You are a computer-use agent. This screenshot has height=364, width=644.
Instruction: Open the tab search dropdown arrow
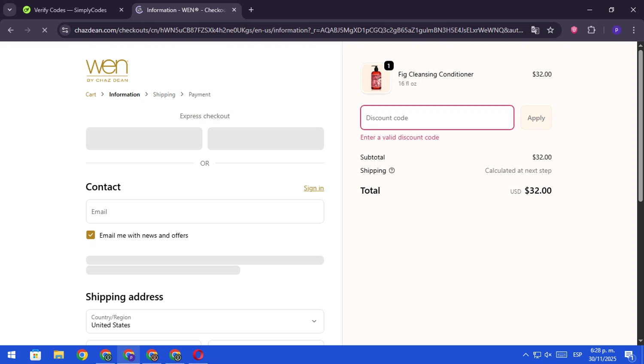(9, 10)
